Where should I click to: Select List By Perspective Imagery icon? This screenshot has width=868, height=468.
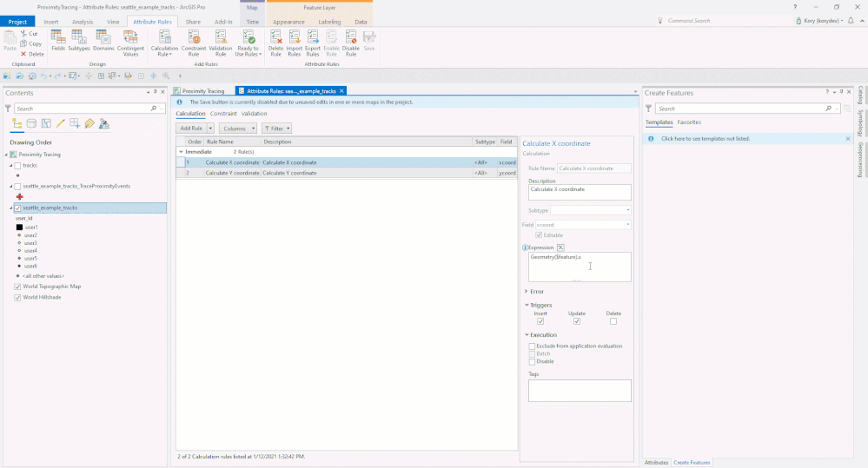click(x=104, y=124)
